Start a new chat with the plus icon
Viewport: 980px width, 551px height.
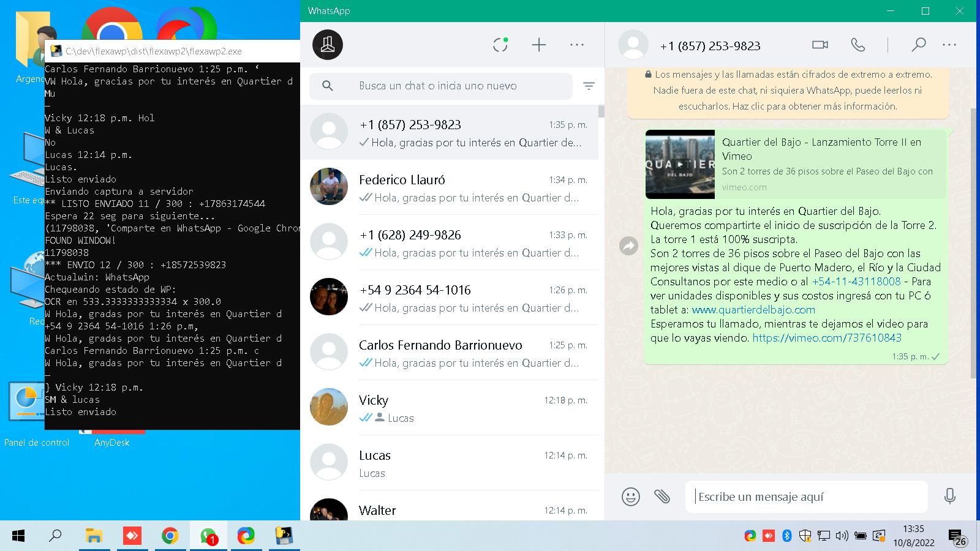(x=539, y=45)
